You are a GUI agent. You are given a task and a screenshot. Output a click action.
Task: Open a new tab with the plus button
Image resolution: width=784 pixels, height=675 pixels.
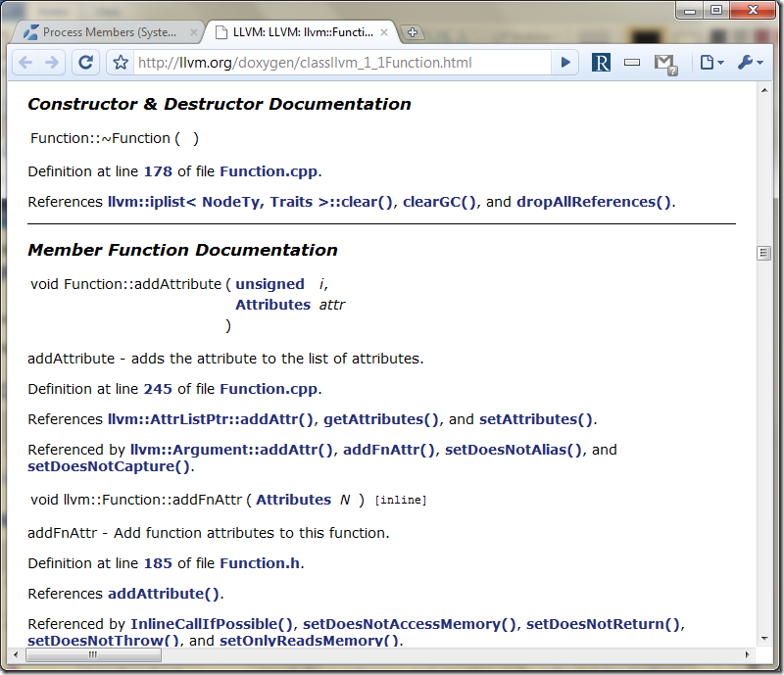(412, 32)
